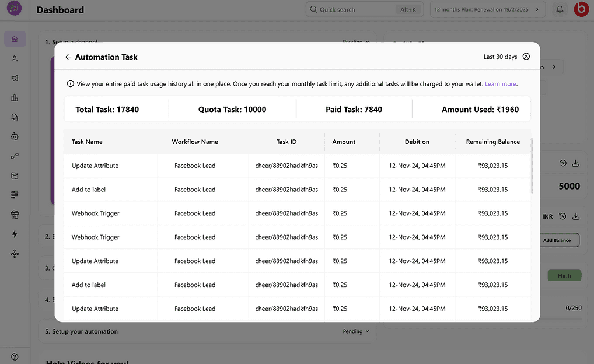This screenshot has height=364, width=594.
Task: Open the Home icon in sidebar
Action: 15,39
